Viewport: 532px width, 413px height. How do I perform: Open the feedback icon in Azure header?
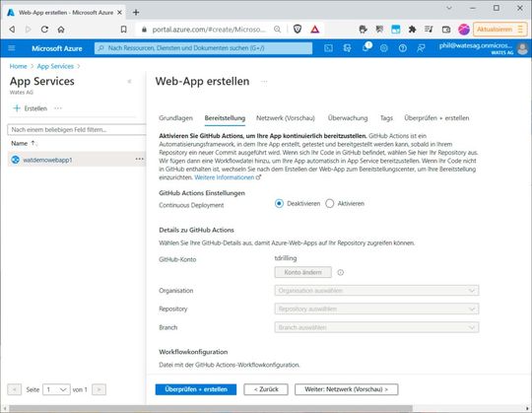[x=421, y=48]
